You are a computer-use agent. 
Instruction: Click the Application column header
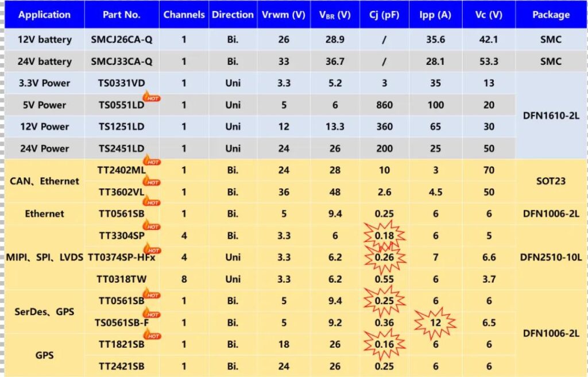point(44,15)
